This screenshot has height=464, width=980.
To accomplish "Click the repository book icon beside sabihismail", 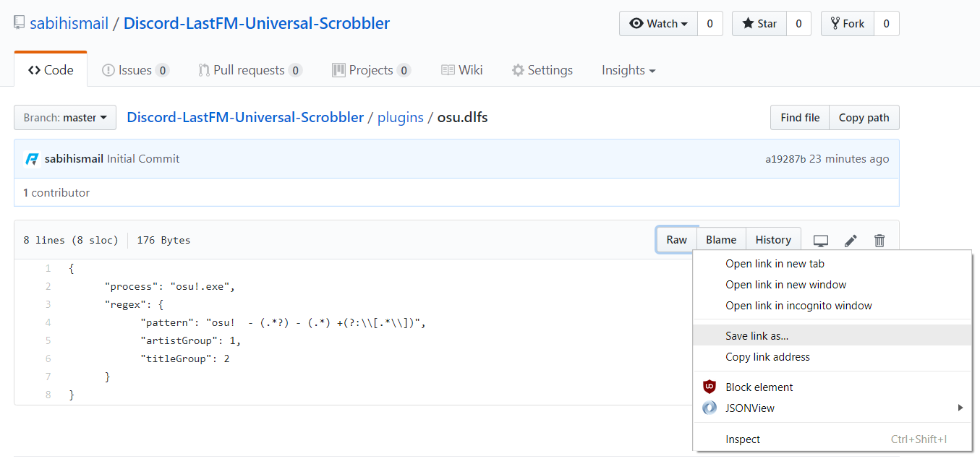I will point(17,22).
